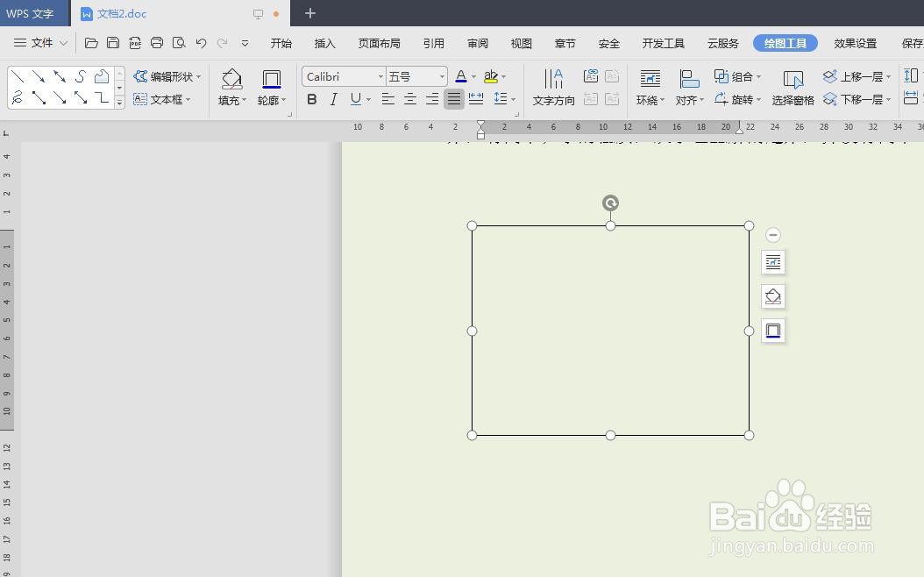
Task: Open print preview with the magnifier page icon
Action: [x=179, y=43]
